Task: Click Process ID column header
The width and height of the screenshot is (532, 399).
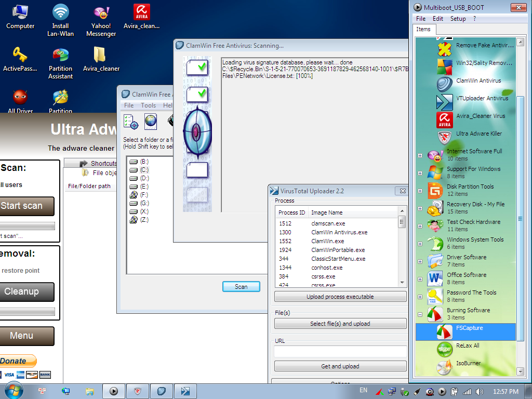Action: [x=291, y=212]
